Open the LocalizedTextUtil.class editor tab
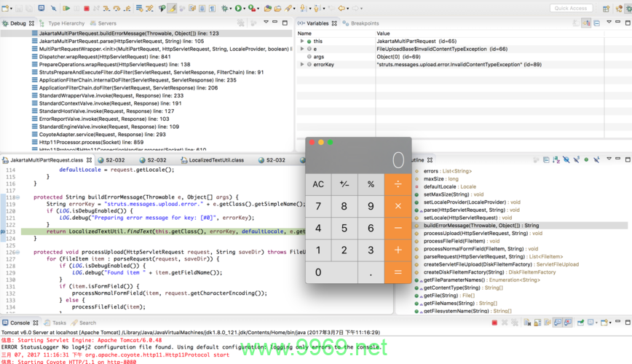The width and height of the screenshot is (632, 364). pos(216,160)
